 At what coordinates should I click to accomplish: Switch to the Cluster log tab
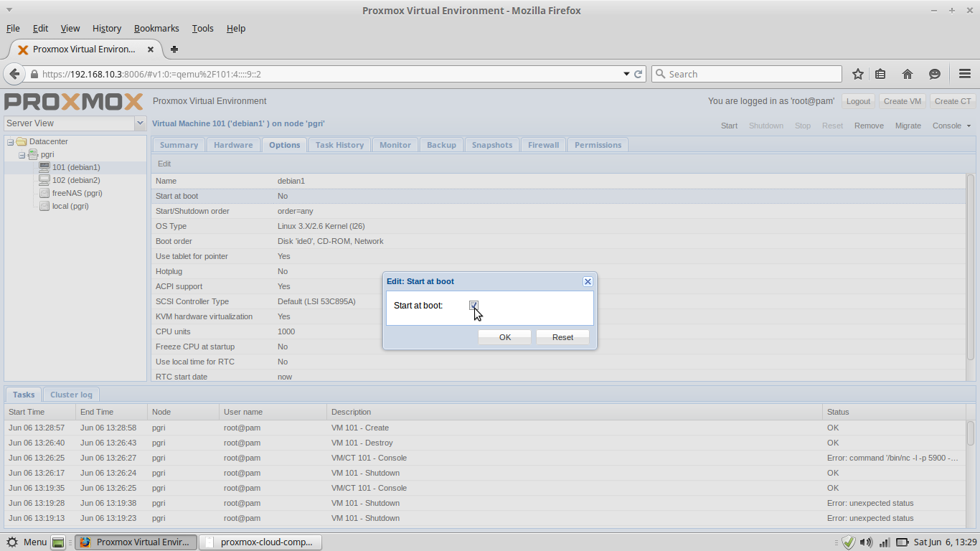71,395
